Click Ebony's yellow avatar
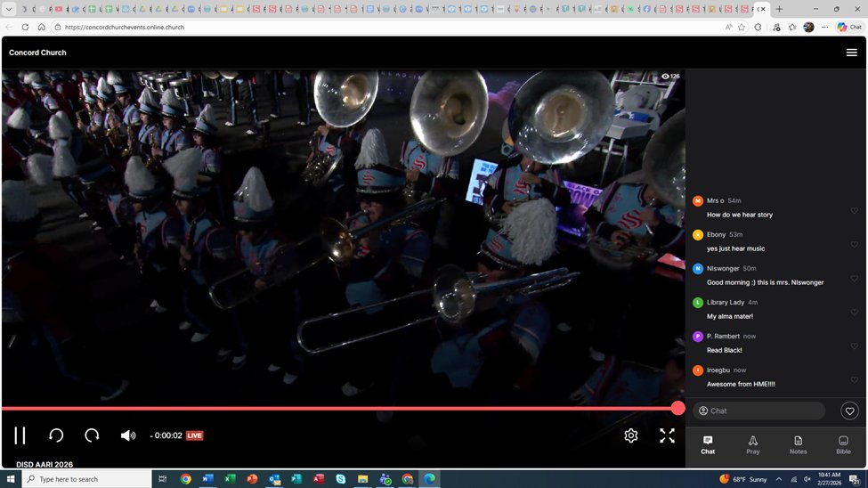The image size is (868, 488). coord(697,234)
